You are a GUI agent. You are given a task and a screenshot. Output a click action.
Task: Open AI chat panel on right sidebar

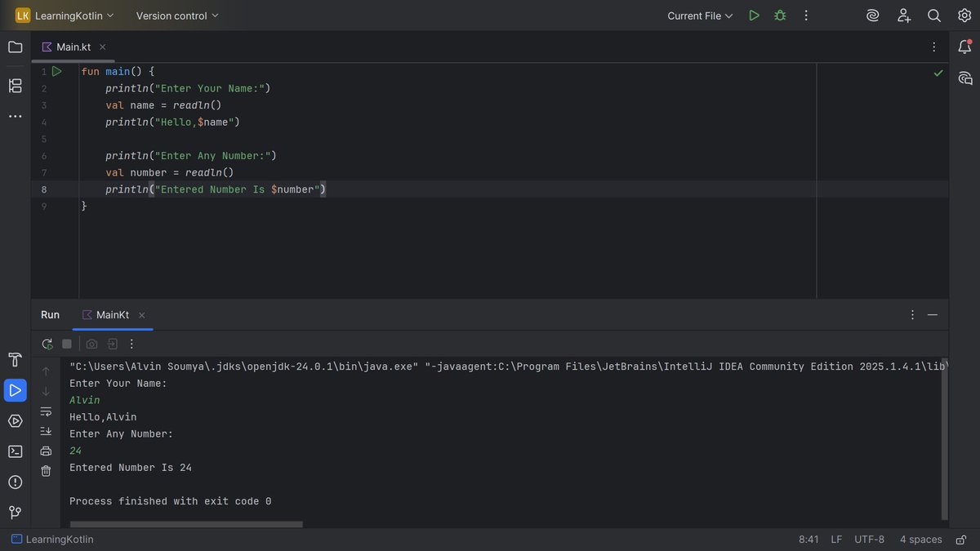964,78
